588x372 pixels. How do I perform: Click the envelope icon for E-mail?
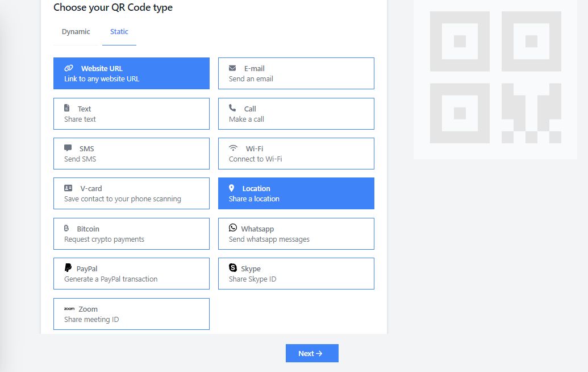[x=232, y=68]
